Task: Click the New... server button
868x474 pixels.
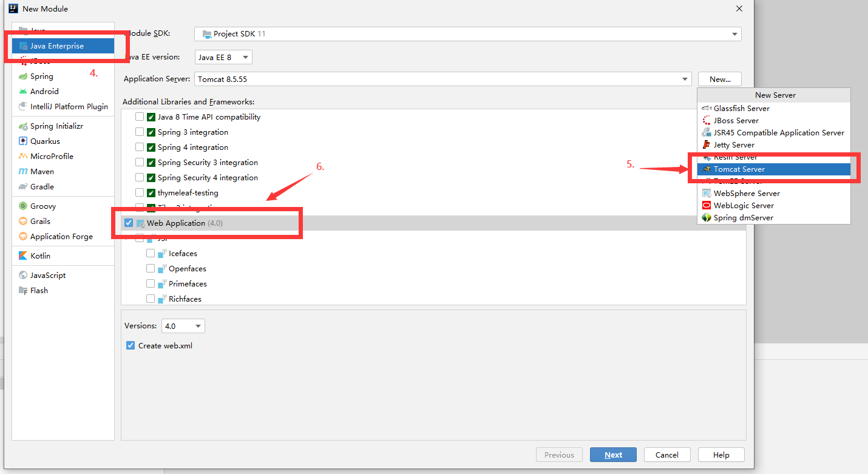Action: (x=720, y=79)
